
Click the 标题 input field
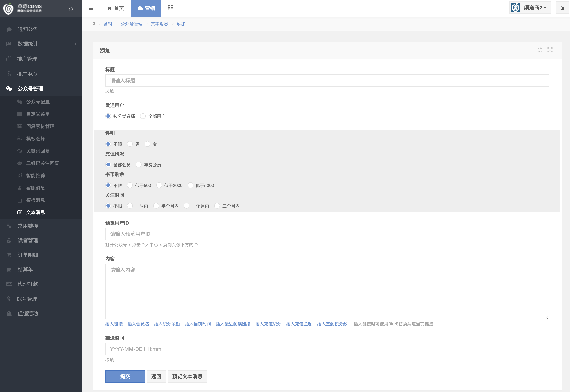point(327,81)
